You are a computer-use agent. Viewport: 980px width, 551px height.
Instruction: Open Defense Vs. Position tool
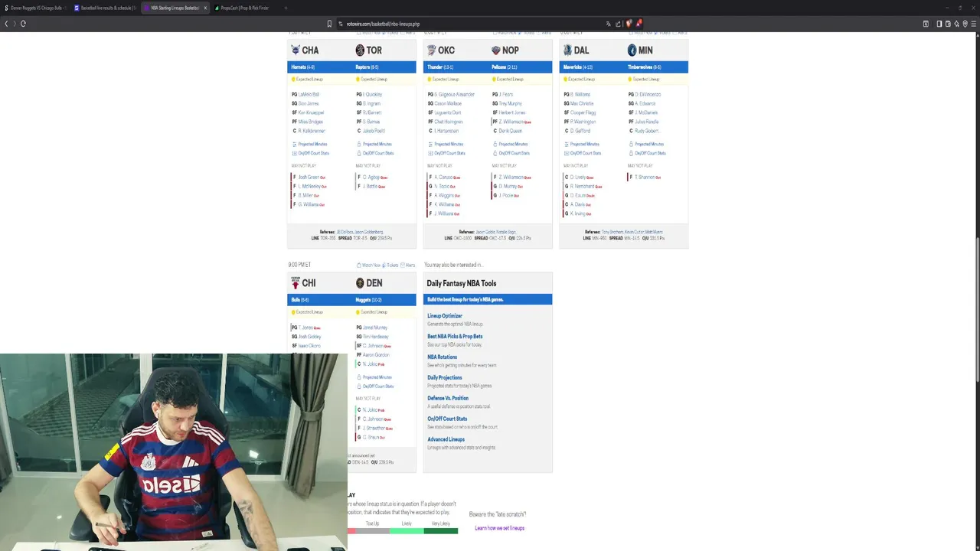pyautogui.click(x=448, y=398)
